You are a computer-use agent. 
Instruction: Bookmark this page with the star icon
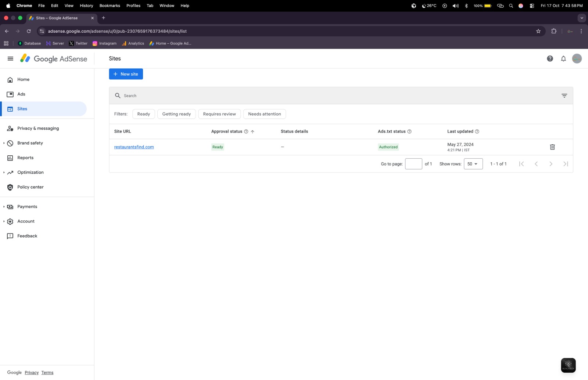[538, 31]
